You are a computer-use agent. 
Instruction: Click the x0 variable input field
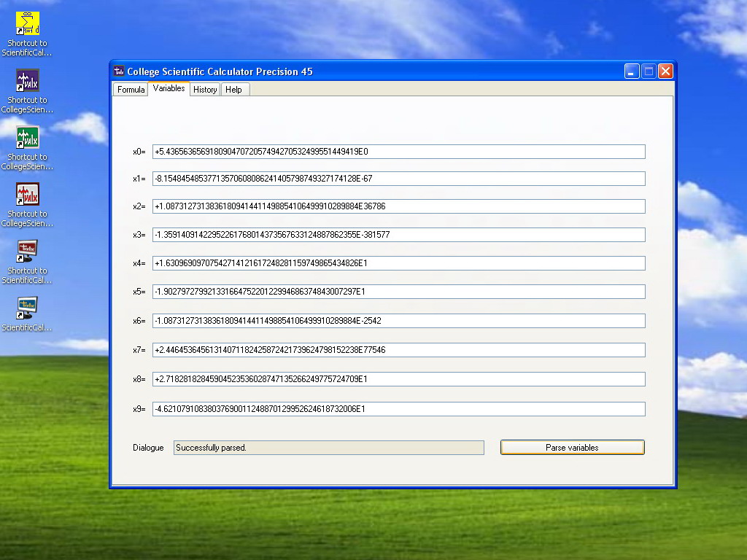click(399, 152)
